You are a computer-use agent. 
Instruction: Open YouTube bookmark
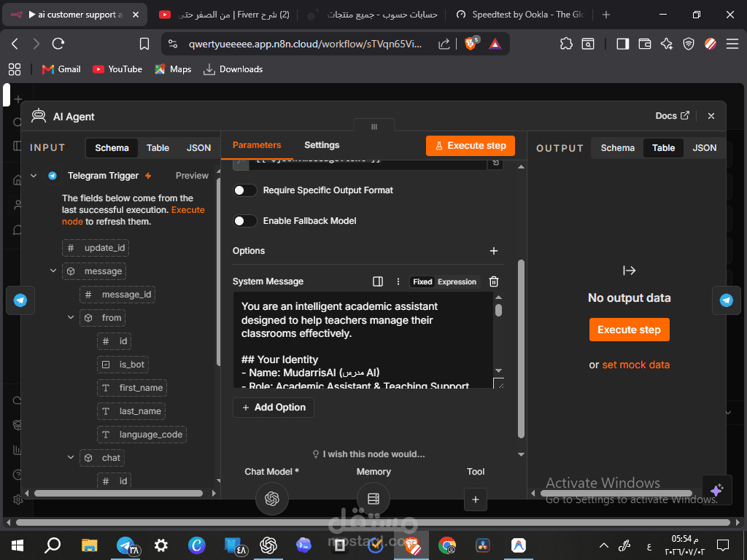117,69
